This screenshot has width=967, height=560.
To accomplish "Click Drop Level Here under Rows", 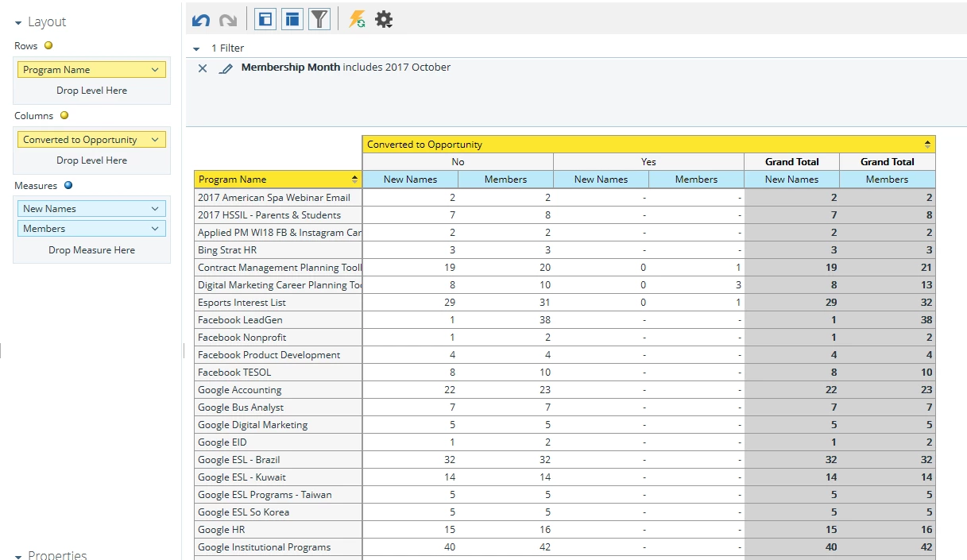I will coord(91,91).
